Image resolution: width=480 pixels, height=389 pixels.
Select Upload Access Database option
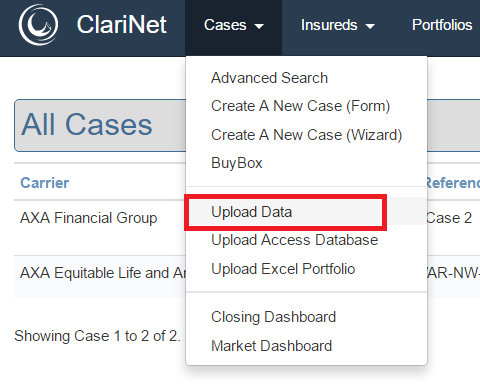coord(295,240)
